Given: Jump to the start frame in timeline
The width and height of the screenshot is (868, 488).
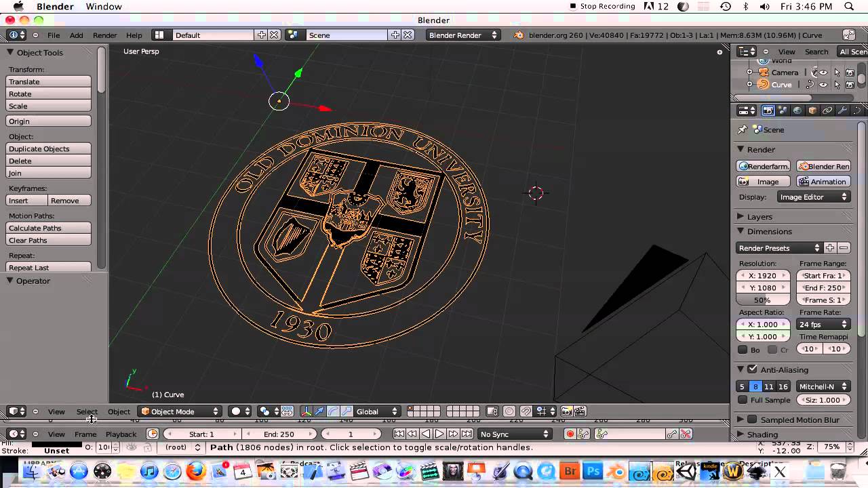Looking at the screenshot, I should pos(399,434).
